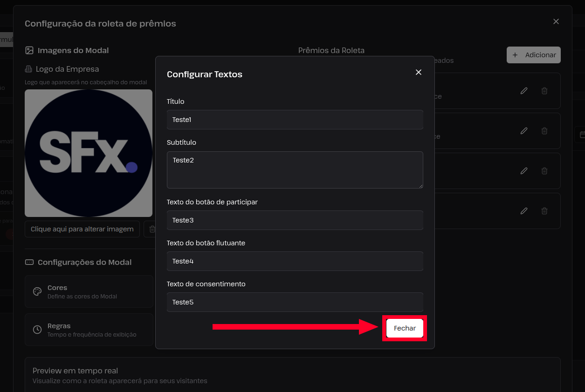Click the Subtítulo textarea containing Teste2
Image resolution: width=585 pixels, height=392 pixels.
point(295,170)
